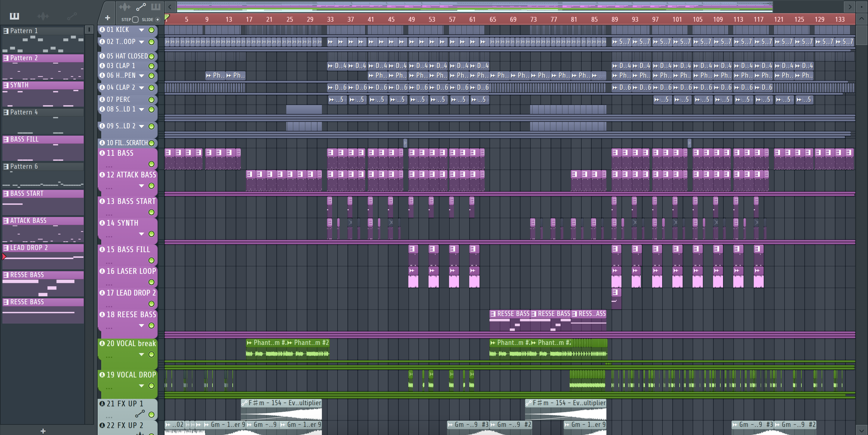The image size is (868, 435).
Task: Switch picker to audio clips tab
Action: click(x=43, y=16)
